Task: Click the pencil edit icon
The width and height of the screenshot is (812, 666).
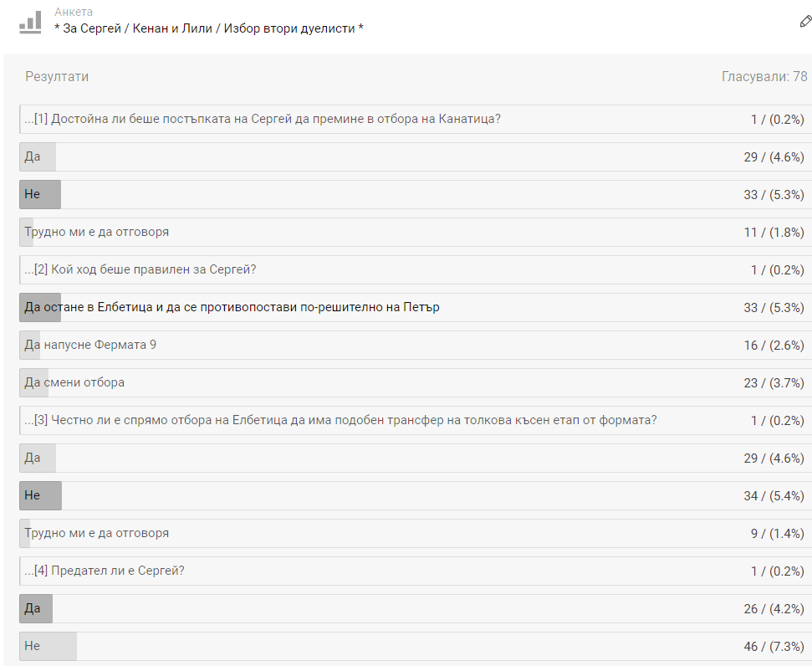Action: (x=805, y=22)
